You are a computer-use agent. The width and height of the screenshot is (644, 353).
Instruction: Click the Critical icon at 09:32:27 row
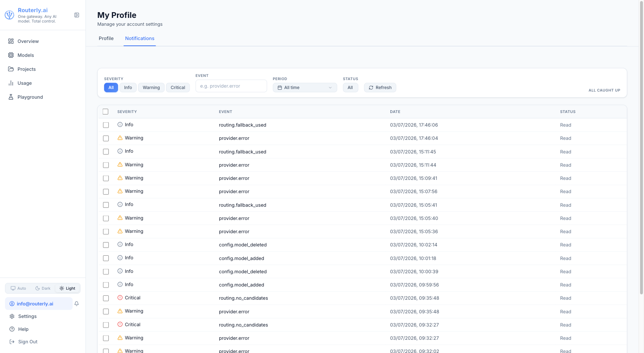tap(120, 324)
